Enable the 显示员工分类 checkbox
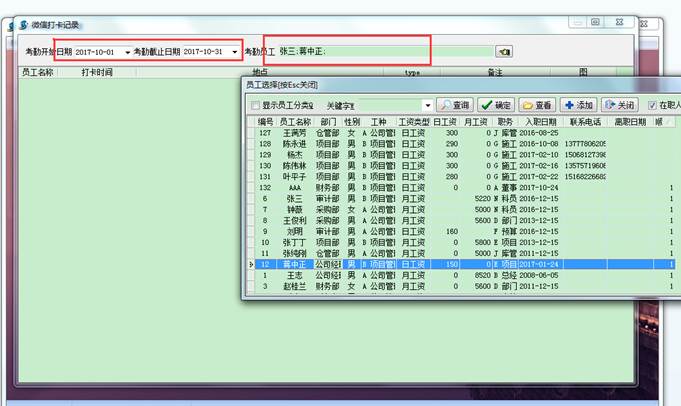Screen dimensions: 681x406 click(255, 105)
